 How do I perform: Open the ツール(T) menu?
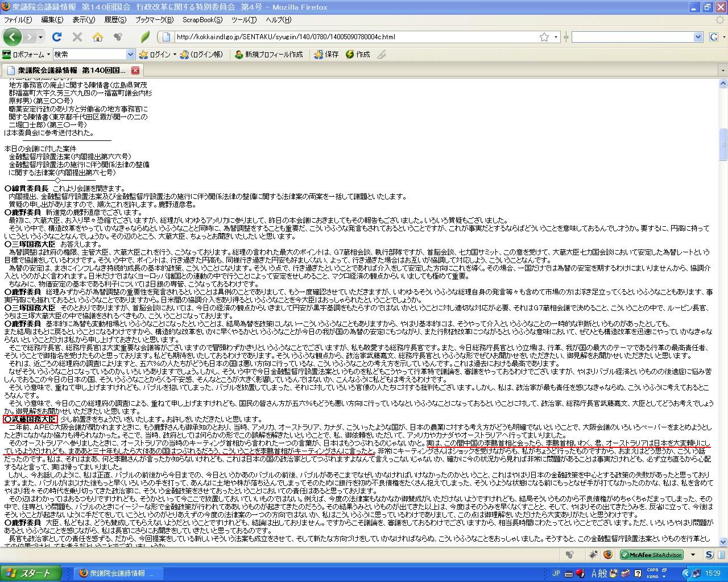click(244, 20)
